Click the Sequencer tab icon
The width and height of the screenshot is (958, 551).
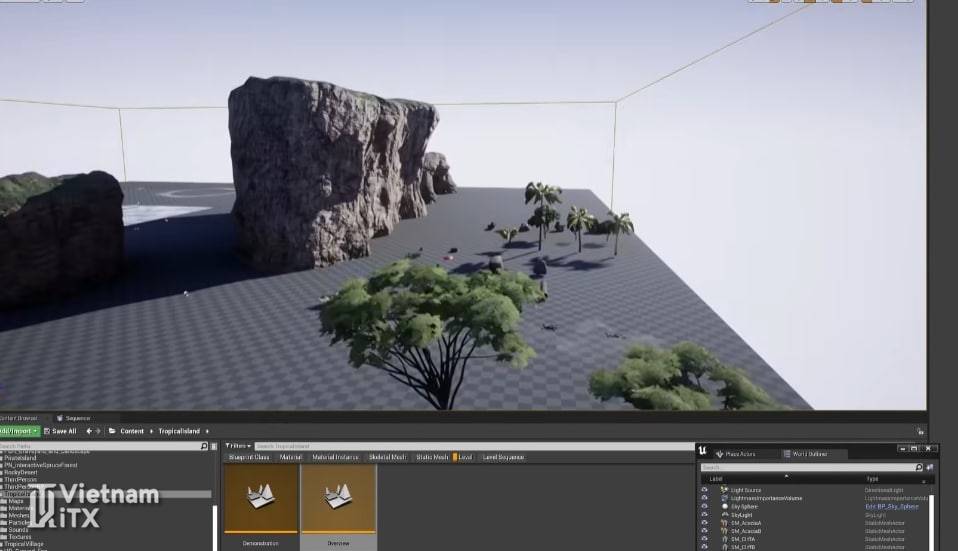[60, 418]
